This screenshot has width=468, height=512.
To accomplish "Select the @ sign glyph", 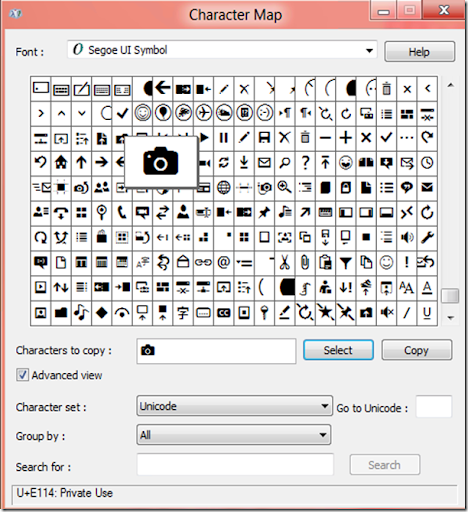I will click(224, 263).
